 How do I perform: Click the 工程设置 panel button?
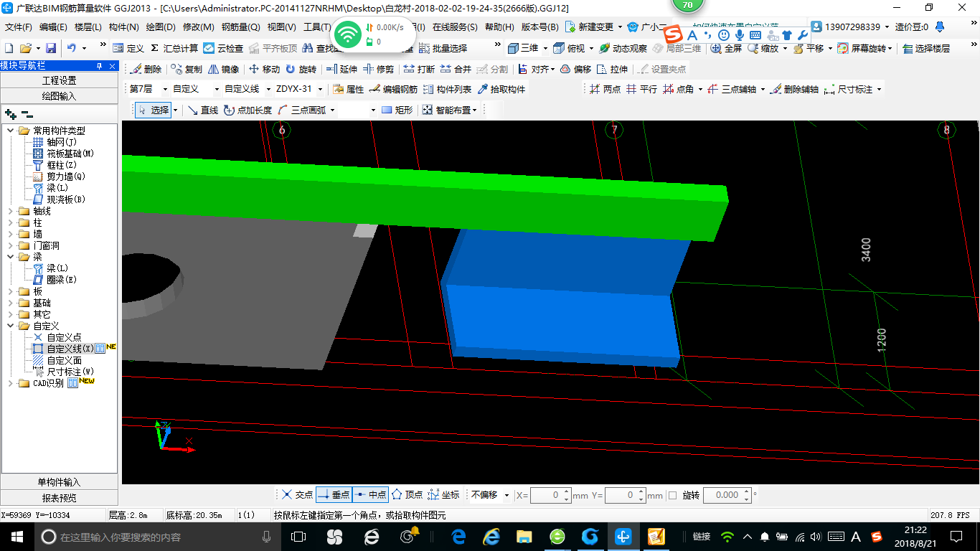[x=59, y=80]
